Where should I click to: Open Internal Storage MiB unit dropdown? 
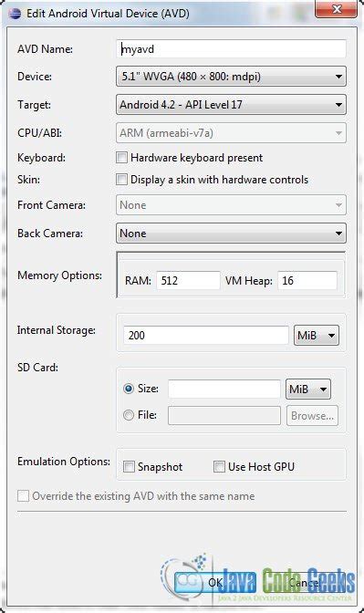tap(317, 335)
